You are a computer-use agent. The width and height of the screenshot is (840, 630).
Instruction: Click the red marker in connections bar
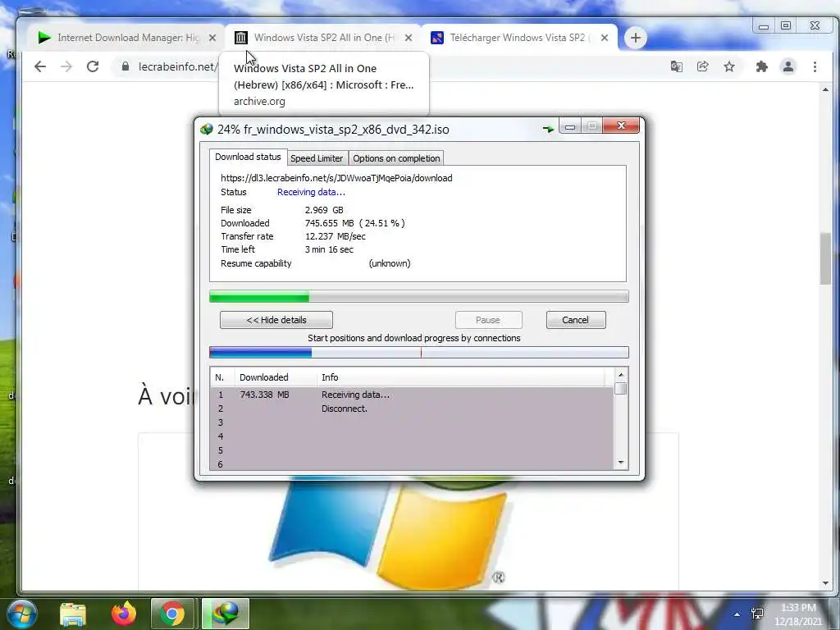click(x=421, y=352)
